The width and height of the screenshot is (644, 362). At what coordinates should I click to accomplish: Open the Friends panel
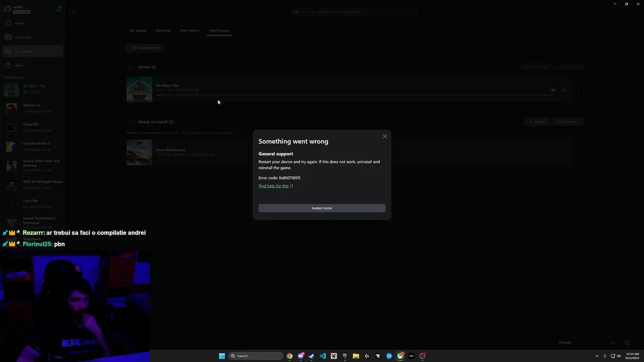point(565,343)
